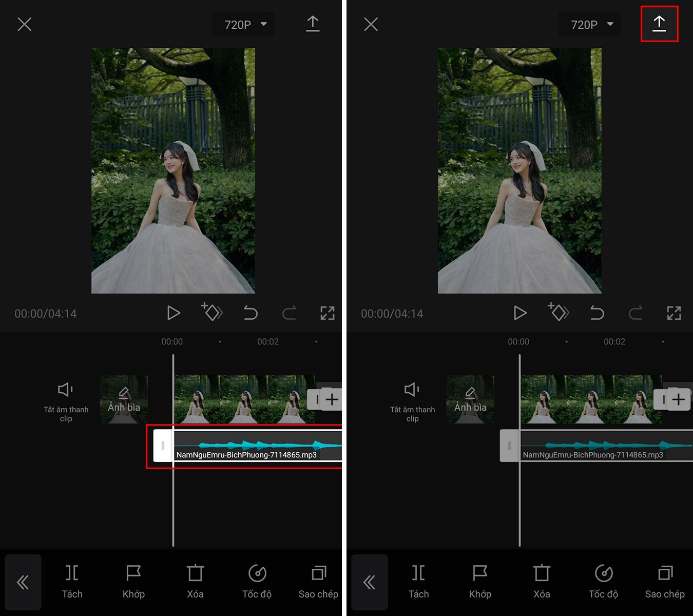The height and width of the screenshot is (616, 693).
Task: Enter fullscreen preview in the right screen
Action: [x=674, y=313]
